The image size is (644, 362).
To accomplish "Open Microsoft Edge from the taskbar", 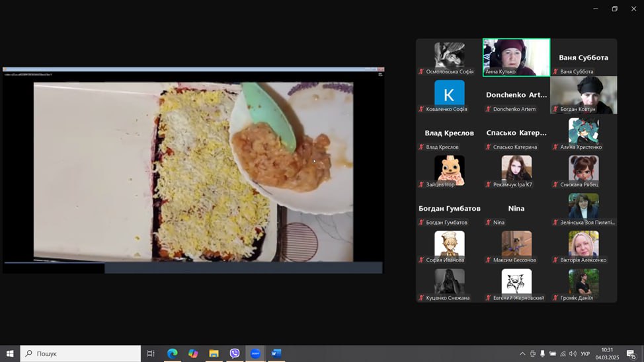I will pyautogui.click(x=172, y=353).
